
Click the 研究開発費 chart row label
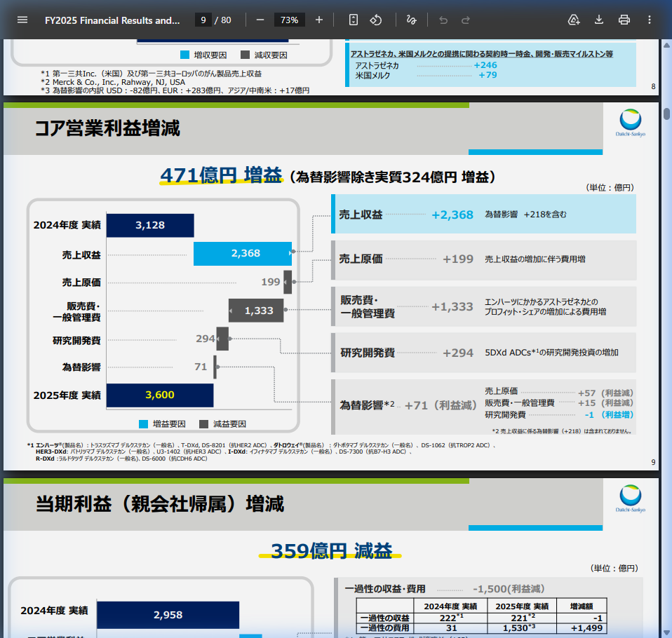pos(76,340)
